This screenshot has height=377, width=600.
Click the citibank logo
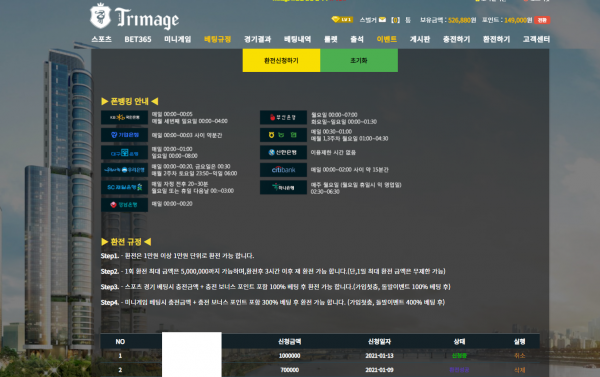(283, 170)
